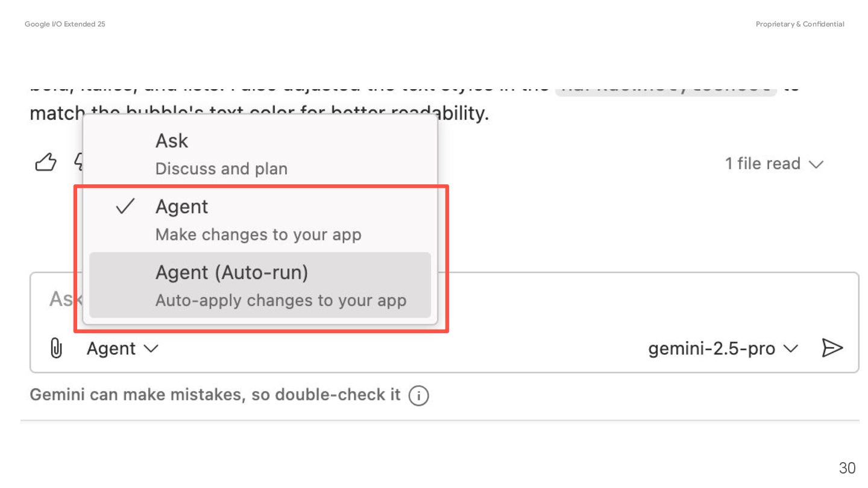The height and width of the screenshot is (488, 868).
Task: Click the Make changes to your app text
Action: (259, 234)
